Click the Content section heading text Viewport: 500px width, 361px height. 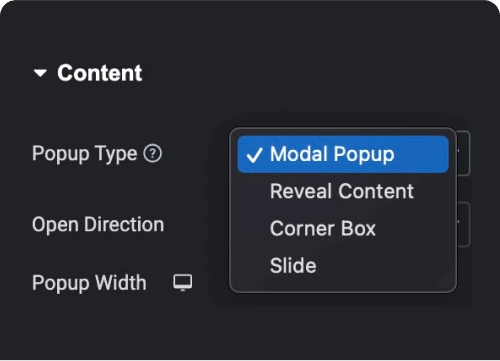100,73
